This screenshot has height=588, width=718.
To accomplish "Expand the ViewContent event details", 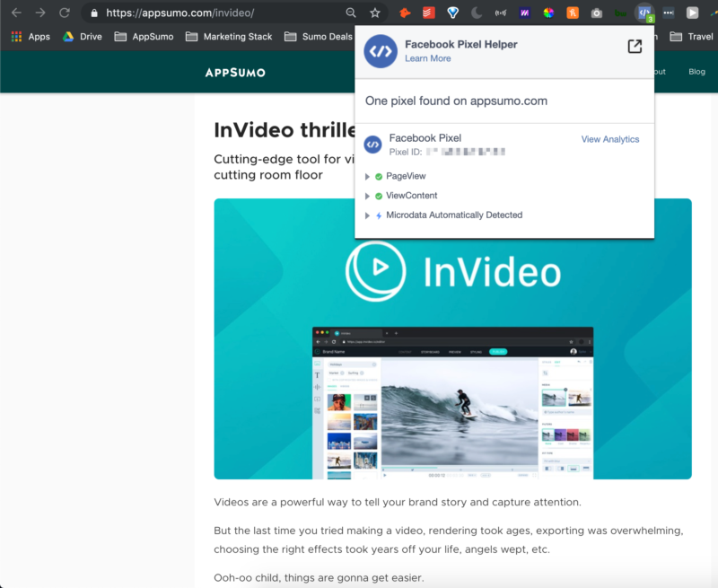I will (x=367, y=197).
